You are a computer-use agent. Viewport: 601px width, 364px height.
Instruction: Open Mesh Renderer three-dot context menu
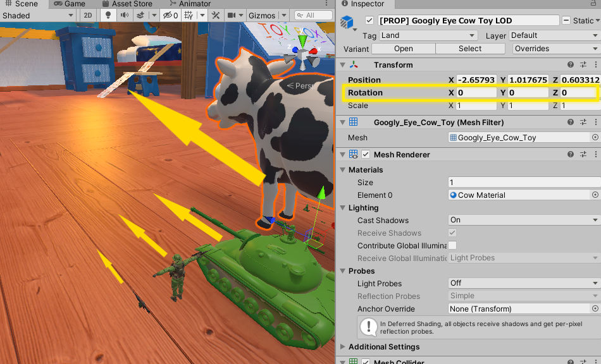596,154
